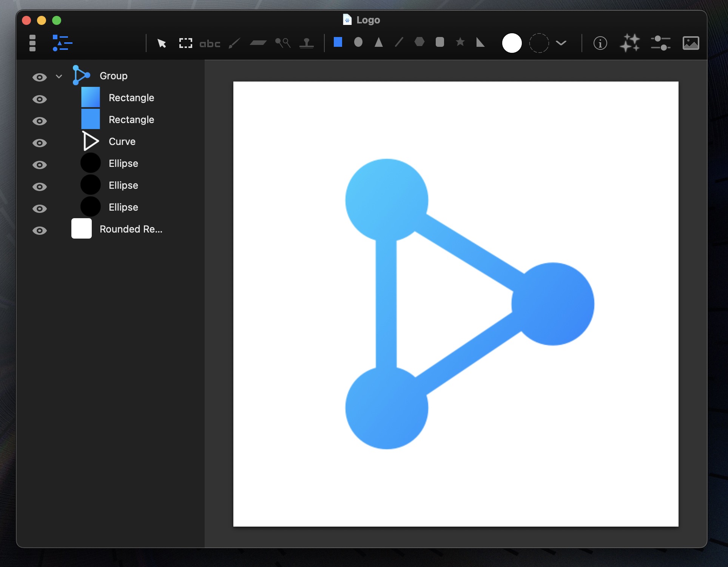Choose the hexagon polygon shape tool

pos(419,42)
